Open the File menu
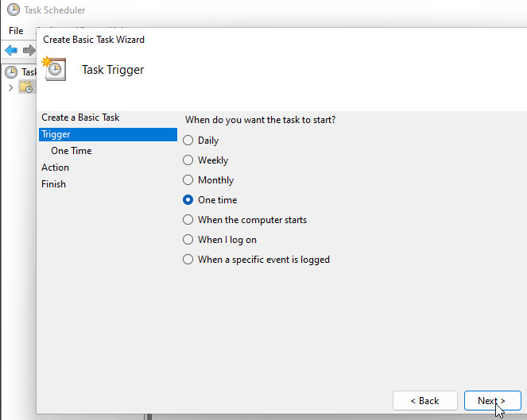Viewport: 527px width, 420px height. coord(16,30)
